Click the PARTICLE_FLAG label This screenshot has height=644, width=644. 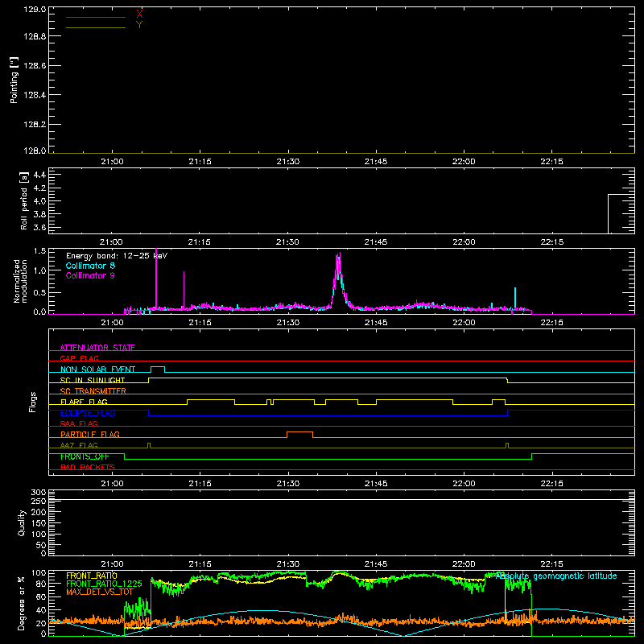click(90, 434)
